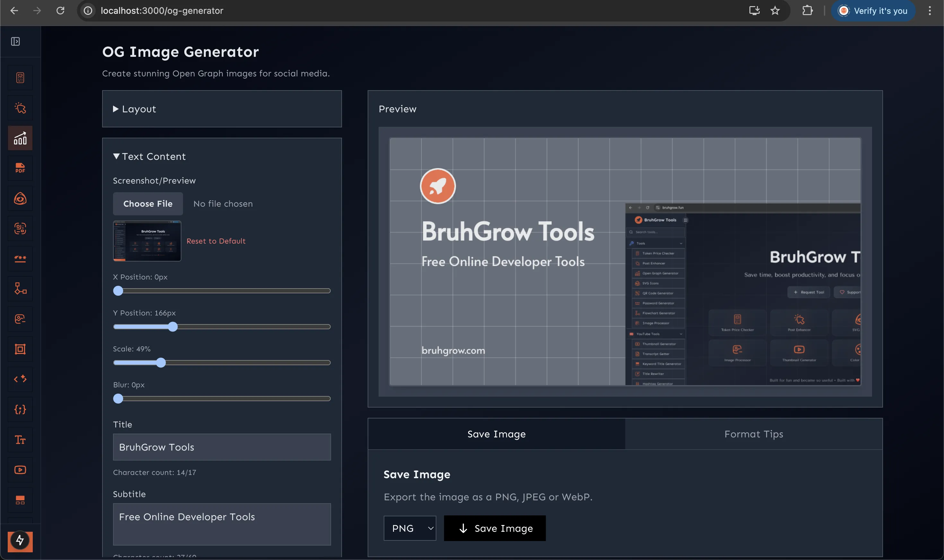944x560 pixels.
Task: Click the YouTube play icon in sidebar
Action: [x=20, y=470]
